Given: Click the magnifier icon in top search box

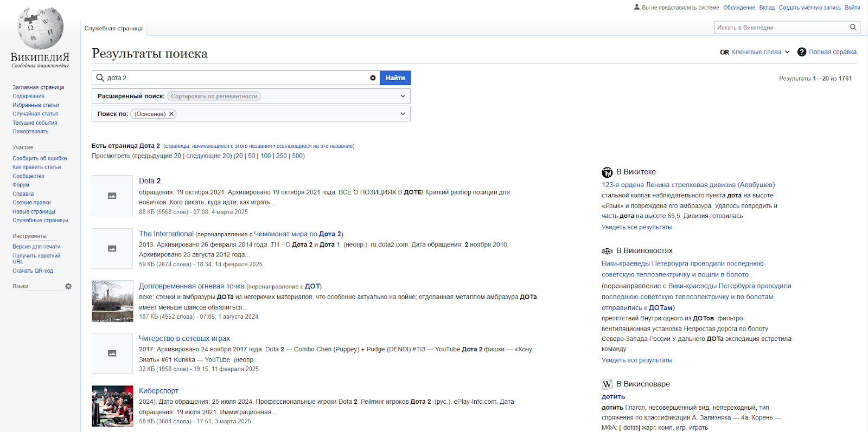Looking at the screenshot, I should (853, 28).
